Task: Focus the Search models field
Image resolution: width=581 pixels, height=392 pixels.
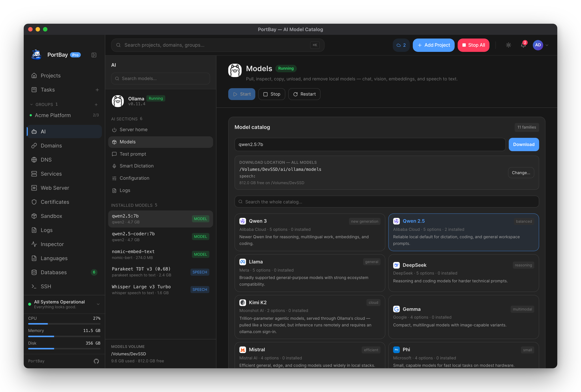Action: pyautogui.click(x=160, y=79)
